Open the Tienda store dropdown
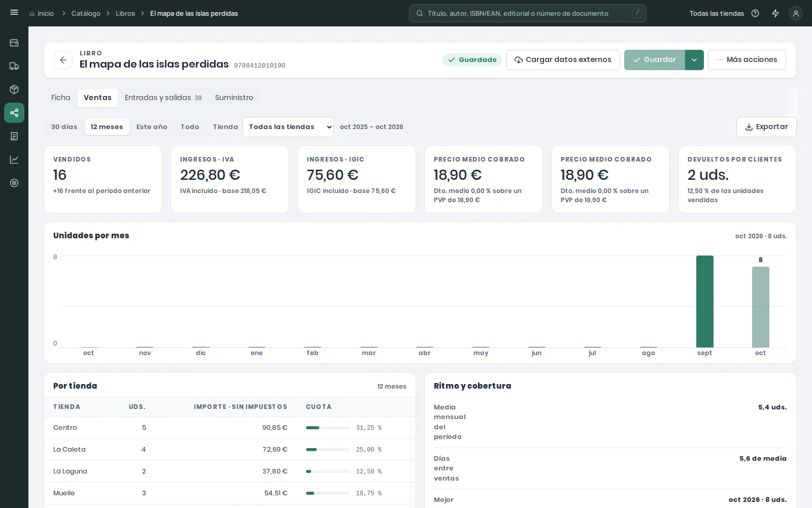 pos(288,127)
